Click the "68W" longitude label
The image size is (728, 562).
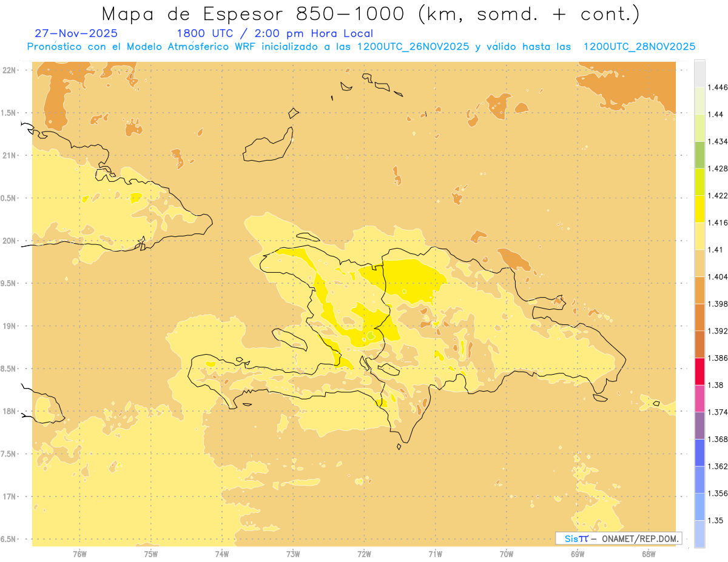(648, 554)
